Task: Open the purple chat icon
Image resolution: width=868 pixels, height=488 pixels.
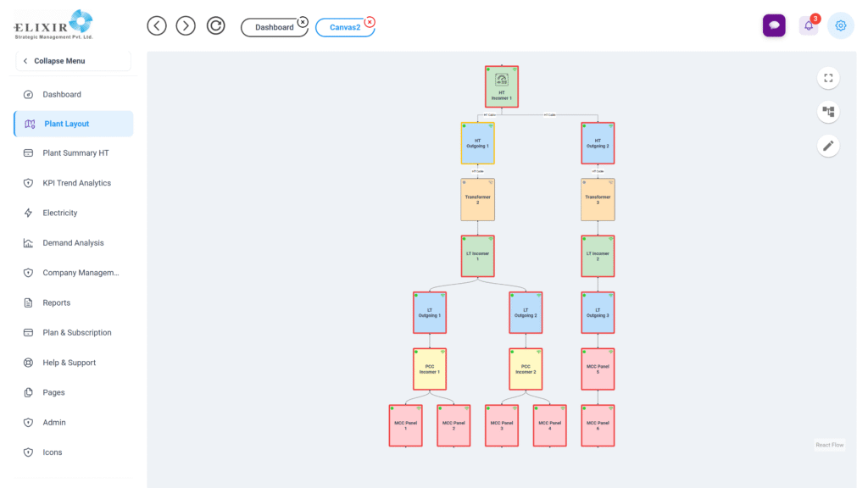Action: pos(774,25)
